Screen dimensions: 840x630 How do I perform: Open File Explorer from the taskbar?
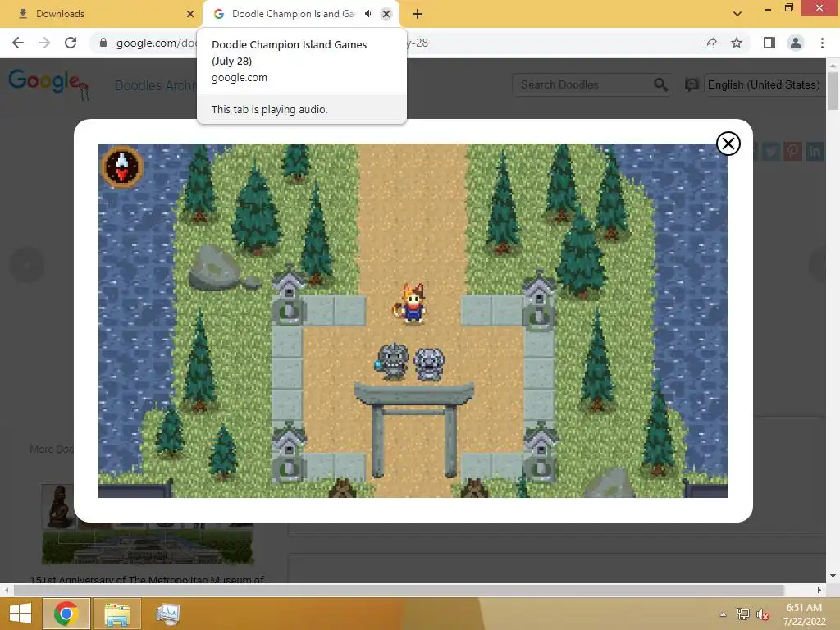116,614
